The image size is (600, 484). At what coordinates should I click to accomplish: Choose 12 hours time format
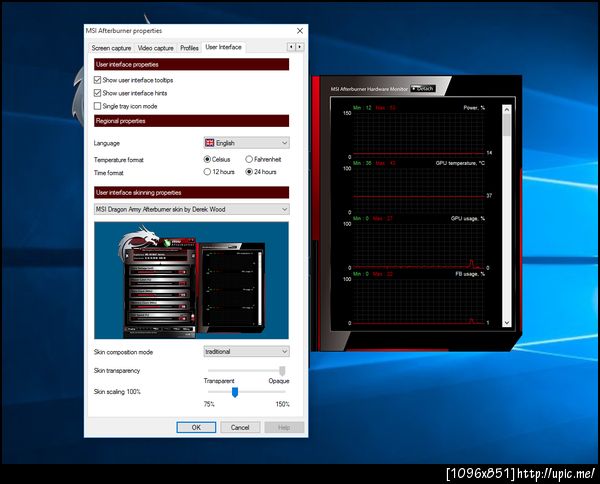tap(207, 172)
